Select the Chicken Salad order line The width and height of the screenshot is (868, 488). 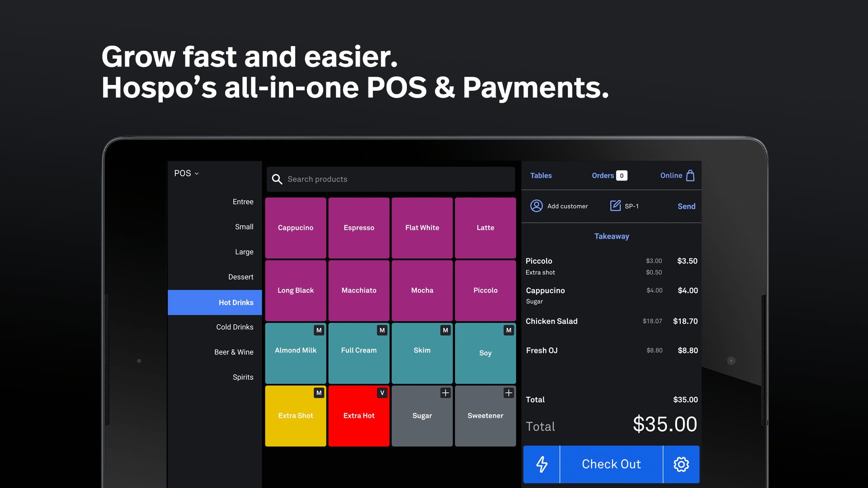(611, 321)
